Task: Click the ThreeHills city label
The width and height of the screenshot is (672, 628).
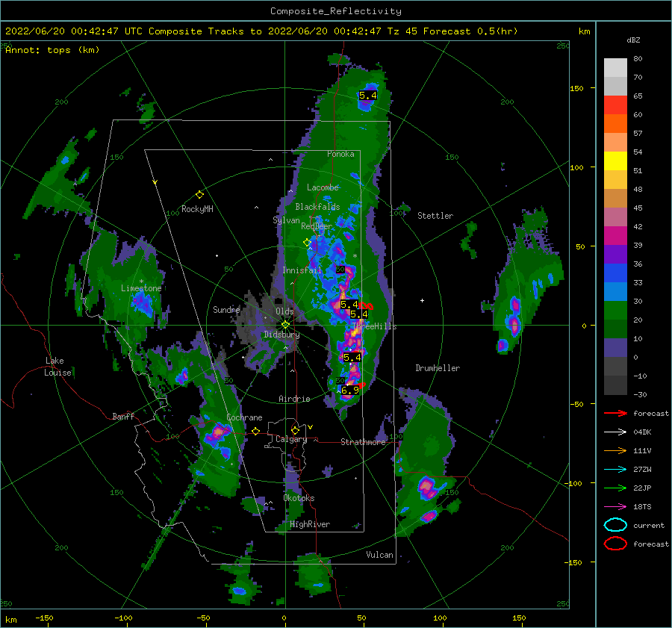Action: point(375,326)
